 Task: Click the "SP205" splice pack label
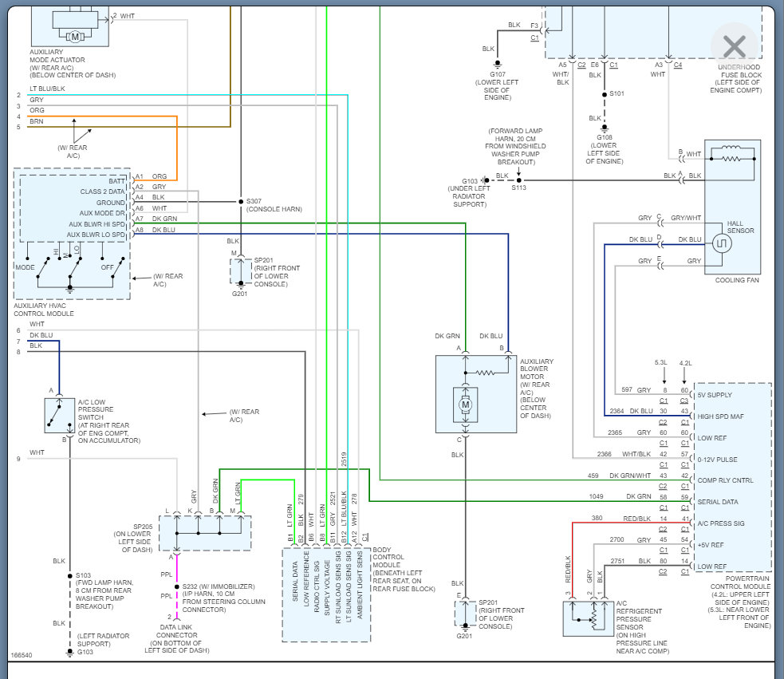pos(143,527)
